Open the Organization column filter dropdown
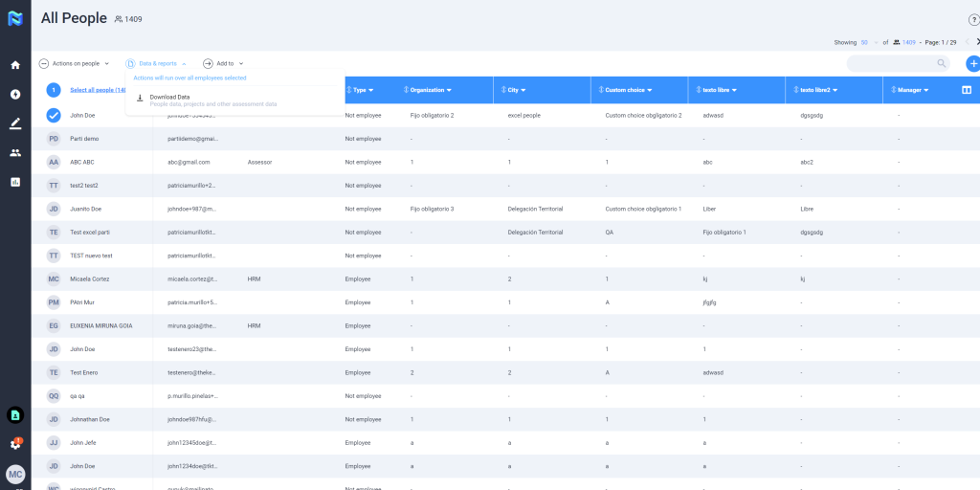This screenshot has height=490, width=980. [x=448, y=90]
